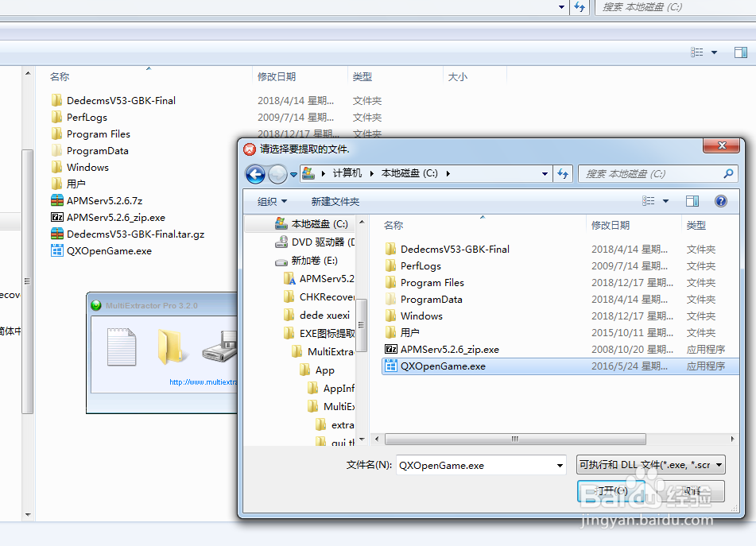Click the dialog tree's vertical scrollbar
The width and height of the screenshot is (756, 546).
[362, 325]
